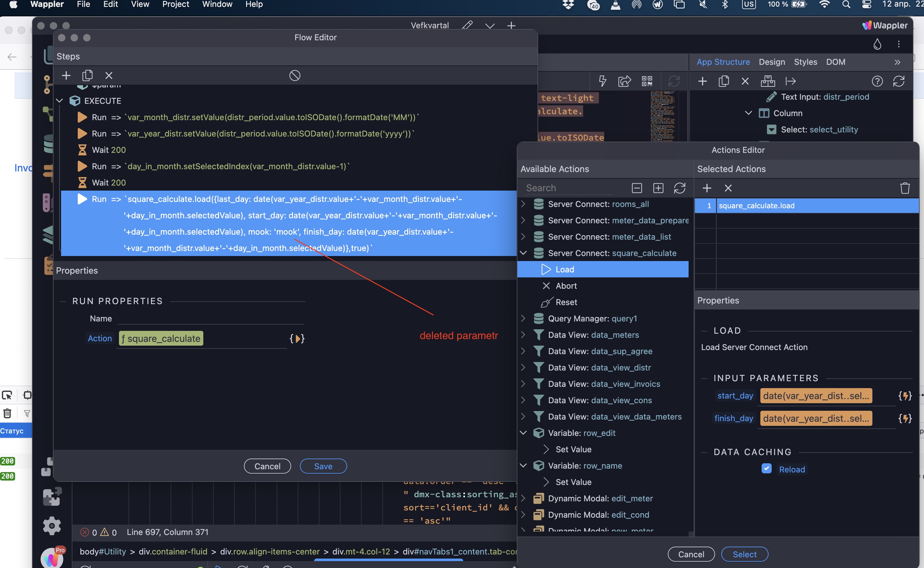Remove square_calculate.load with the X icon
Viewport: 924px width, 568px height.
728,188
